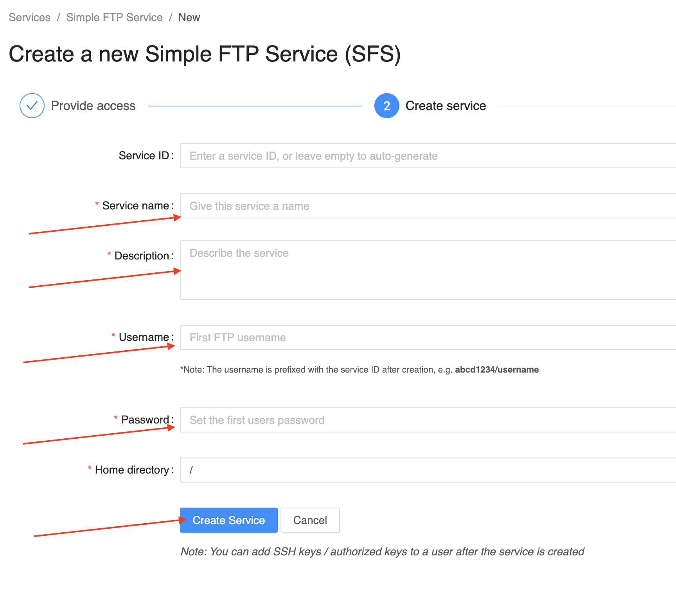This screenshot has height=616, width=676.
Task: Click the Home directory label
Action: pos(132,470)
